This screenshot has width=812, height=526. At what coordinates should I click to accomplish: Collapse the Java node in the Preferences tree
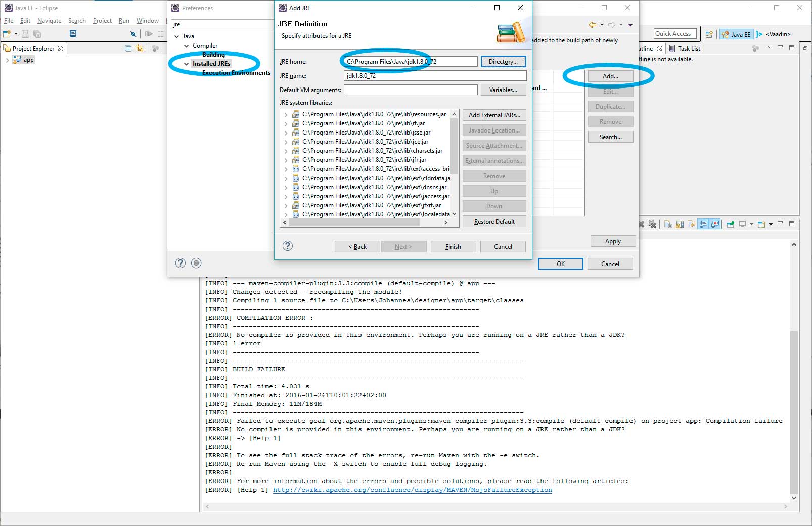coord(176,36)
